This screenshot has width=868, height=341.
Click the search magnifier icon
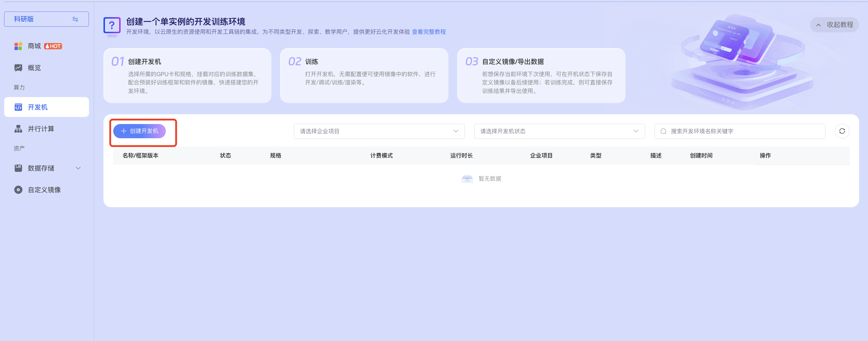coord(663,131)
